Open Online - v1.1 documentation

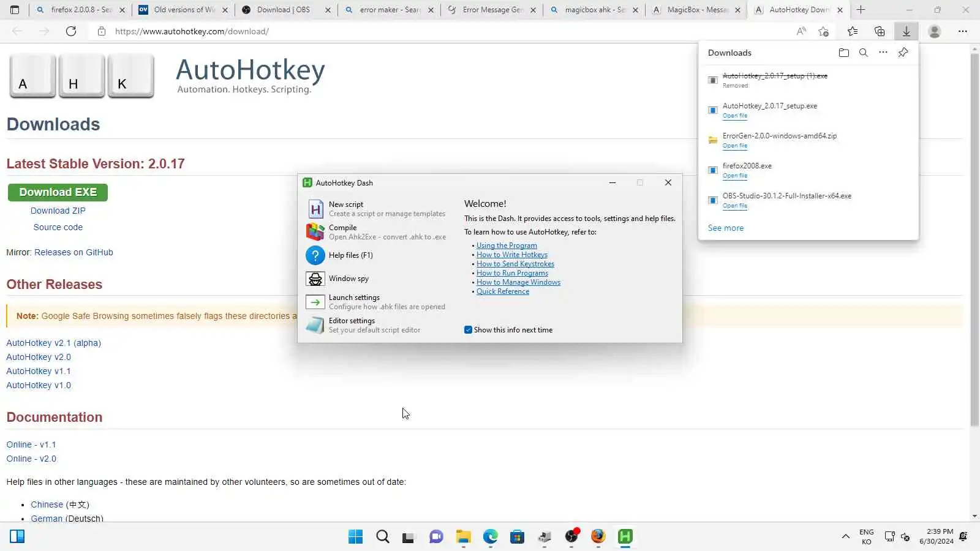pos(31,444)
